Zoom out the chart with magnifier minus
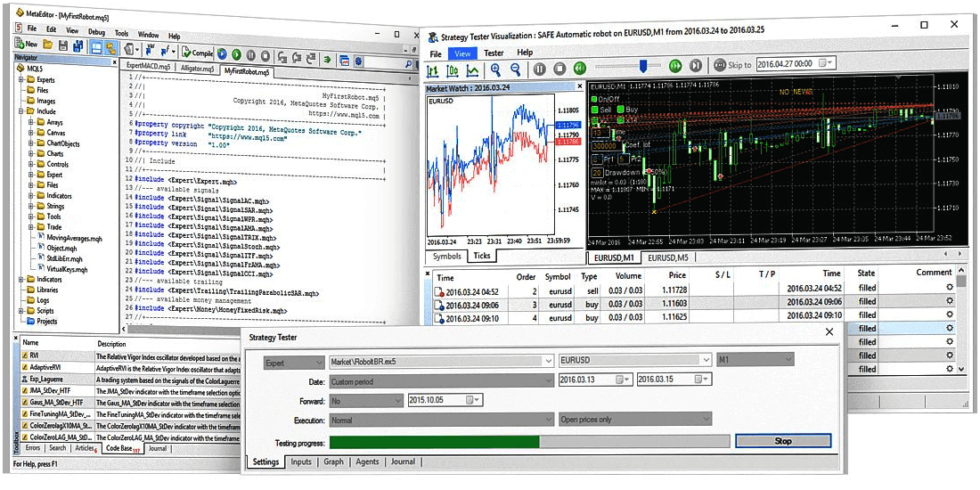The width and height of the screenshot is (980, 490). [515, 69]
